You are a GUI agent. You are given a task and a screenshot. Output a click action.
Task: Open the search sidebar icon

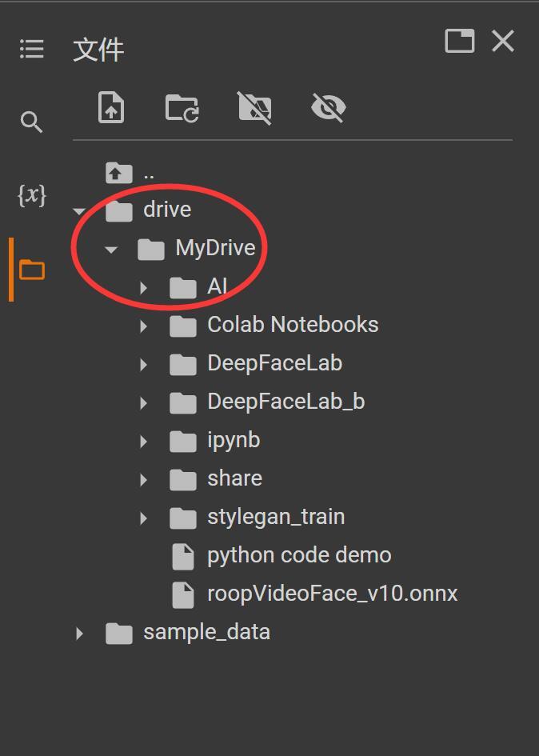31,122
